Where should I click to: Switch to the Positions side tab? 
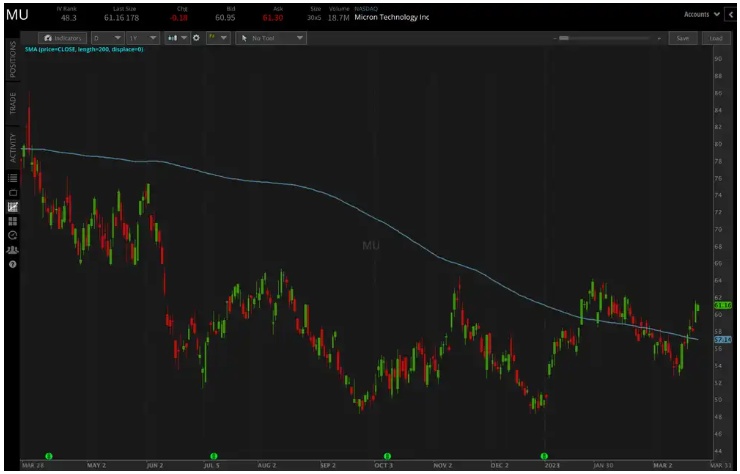tap(13, 60)
